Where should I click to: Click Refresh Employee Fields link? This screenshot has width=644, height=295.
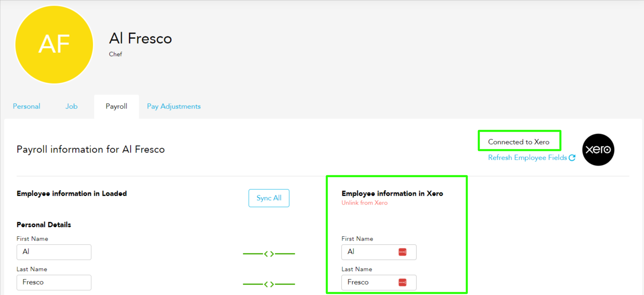pyautogui.click(x=527, y=158)
